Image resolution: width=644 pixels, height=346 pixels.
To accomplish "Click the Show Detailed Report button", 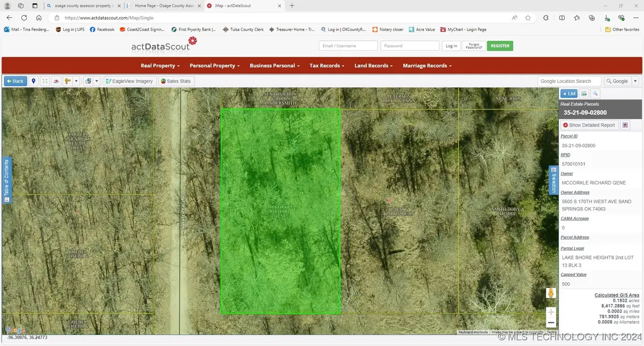I will [589, 125].
